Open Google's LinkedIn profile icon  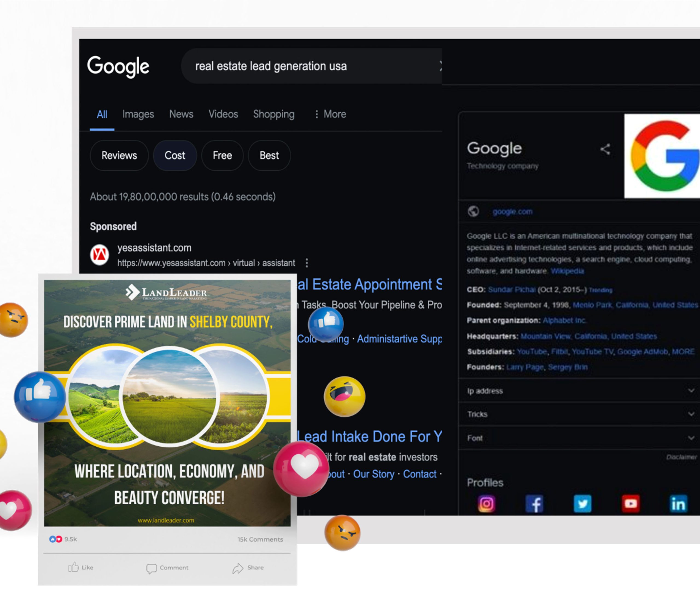pyautogui.click(x=678, y=504)
